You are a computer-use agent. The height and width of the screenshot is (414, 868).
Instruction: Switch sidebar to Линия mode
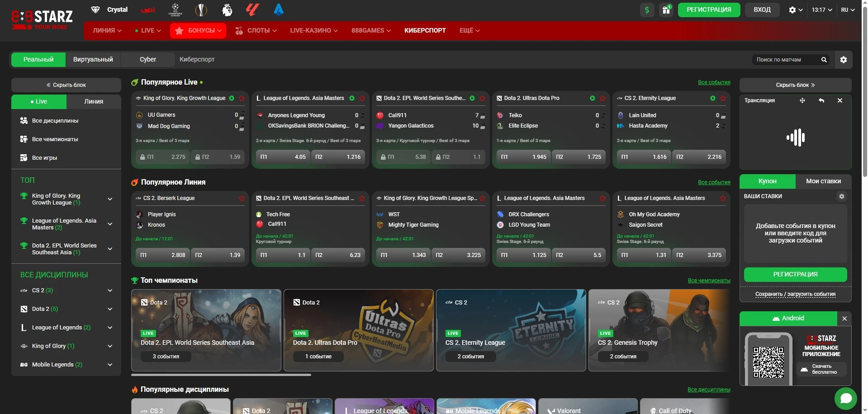tap(94, 102)
